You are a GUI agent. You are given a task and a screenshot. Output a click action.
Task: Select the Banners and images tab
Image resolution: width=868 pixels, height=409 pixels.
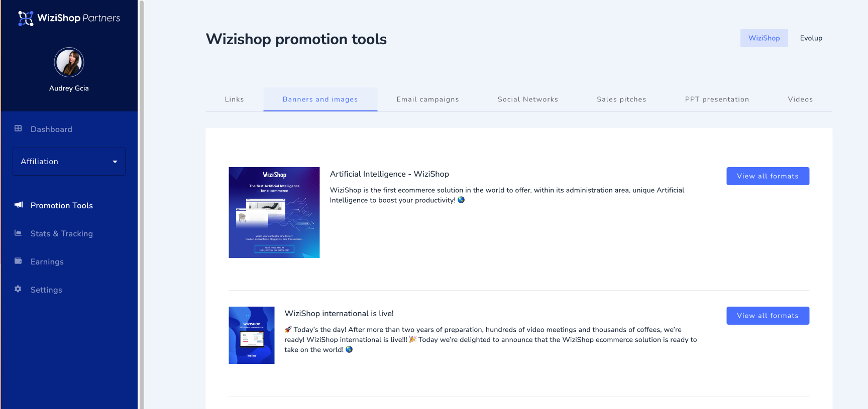[x=320, y=99]
